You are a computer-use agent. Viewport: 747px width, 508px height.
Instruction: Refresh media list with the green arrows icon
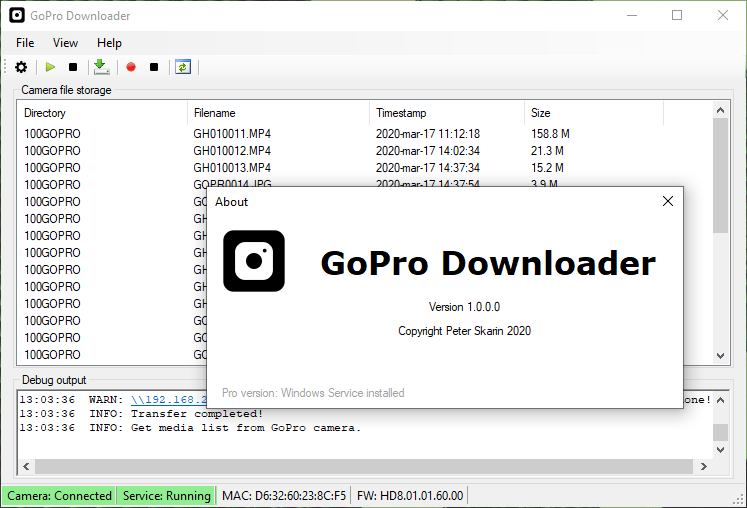pyautogui.click(x=183, y=67)
